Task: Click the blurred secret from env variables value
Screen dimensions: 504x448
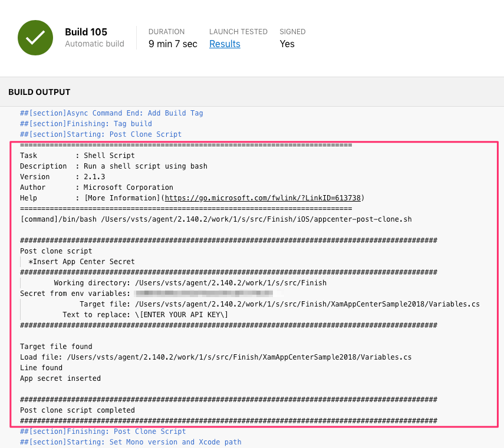Action: pyautogui.click(x=204, y=293)
